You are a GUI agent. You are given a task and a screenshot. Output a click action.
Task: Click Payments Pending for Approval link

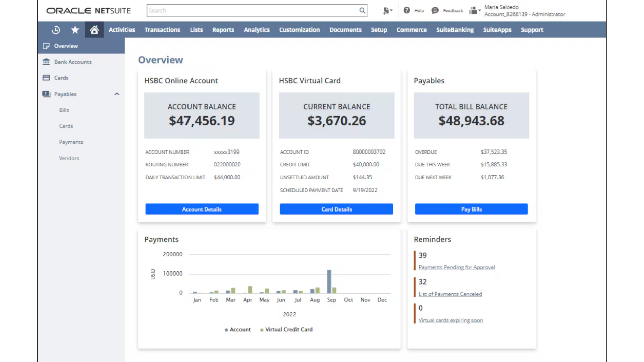(x=457, y=267)
